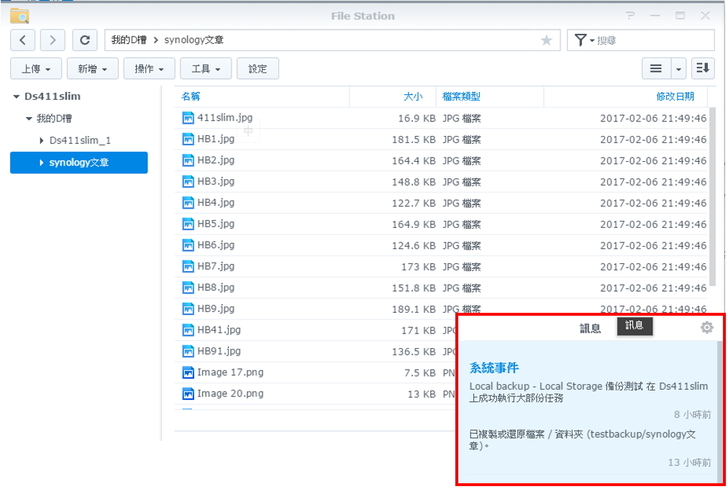Open the 系統事件 notification heading

tap(494, 368)
